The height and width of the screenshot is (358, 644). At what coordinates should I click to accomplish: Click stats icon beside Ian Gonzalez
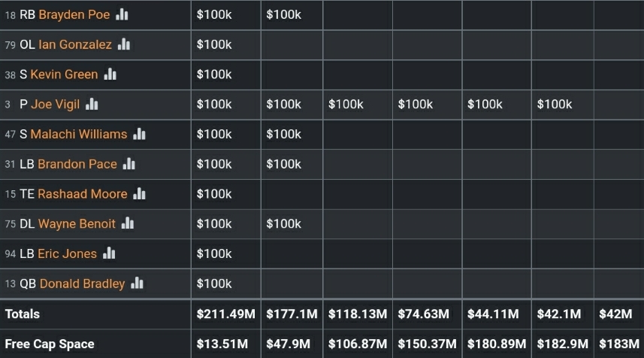124,44
